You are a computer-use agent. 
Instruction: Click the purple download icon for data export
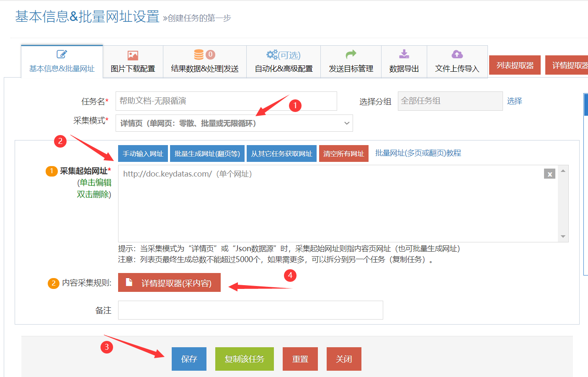pos(404,54)
